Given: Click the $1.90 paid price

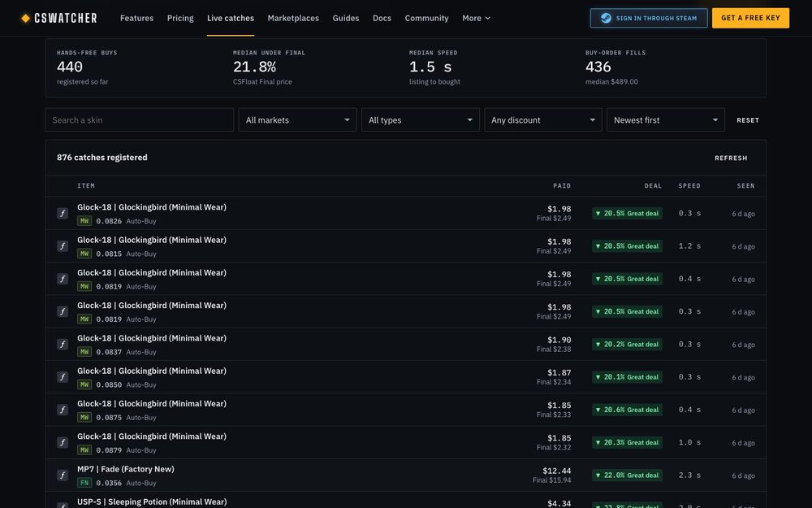Looking at the screenshot, I should tap(559, 340).
